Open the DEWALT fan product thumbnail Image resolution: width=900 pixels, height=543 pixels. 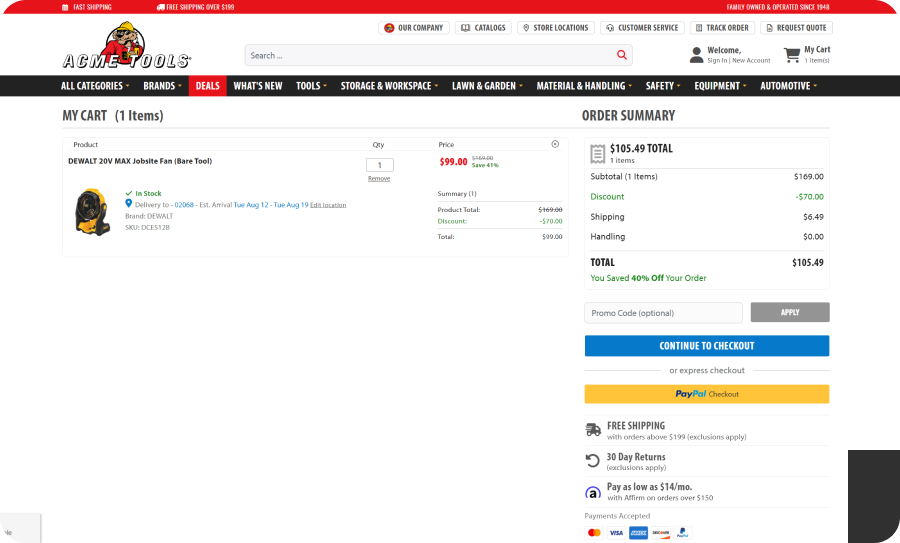tap(92, 212)
